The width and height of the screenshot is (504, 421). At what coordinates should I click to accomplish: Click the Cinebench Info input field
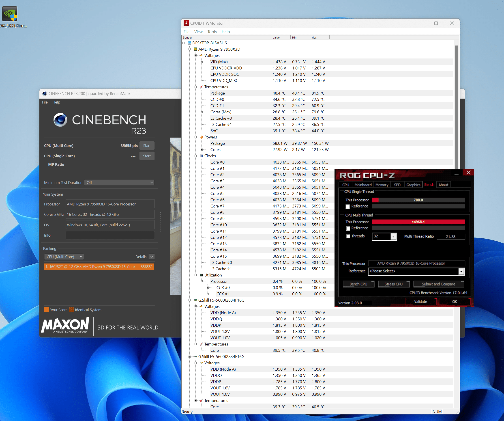coord(110,235)
